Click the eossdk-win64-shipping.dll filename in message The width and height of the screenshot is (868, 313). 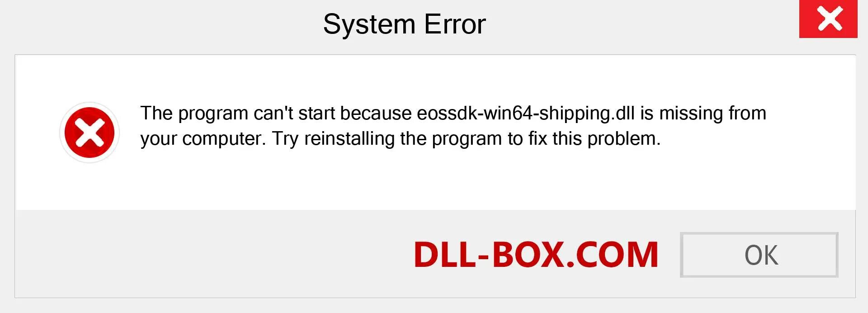(526, 114)
